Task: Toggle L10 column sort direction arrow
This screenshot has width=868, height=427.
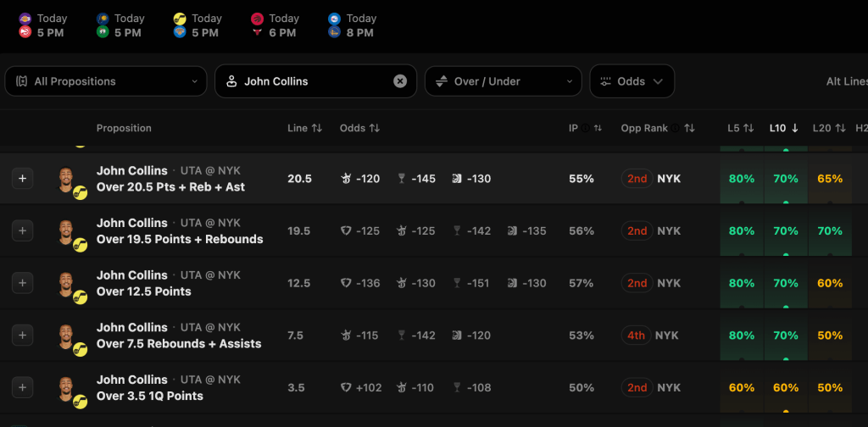Action: tap(795, 128)
